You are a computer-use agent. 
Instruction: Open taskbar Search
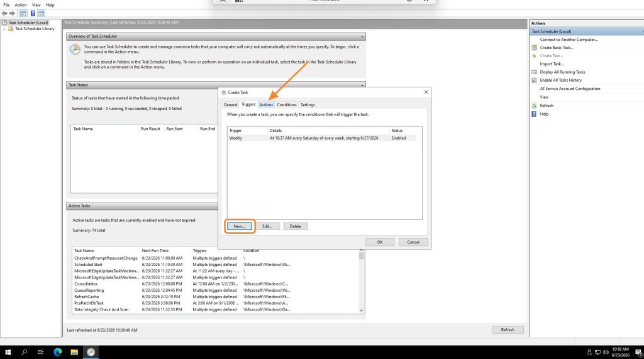25,352
